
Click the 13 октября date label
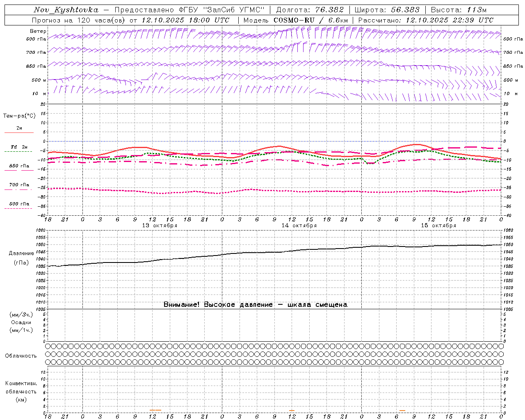point(160,226)
